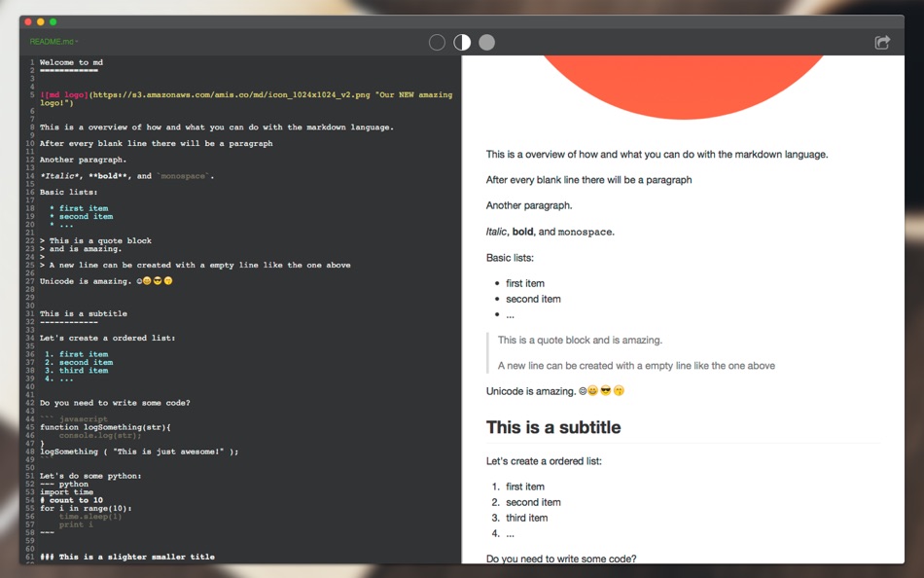Click 'This is a overview' paragraph in preview
Screen dimensions: 924x578
[657, 155]
